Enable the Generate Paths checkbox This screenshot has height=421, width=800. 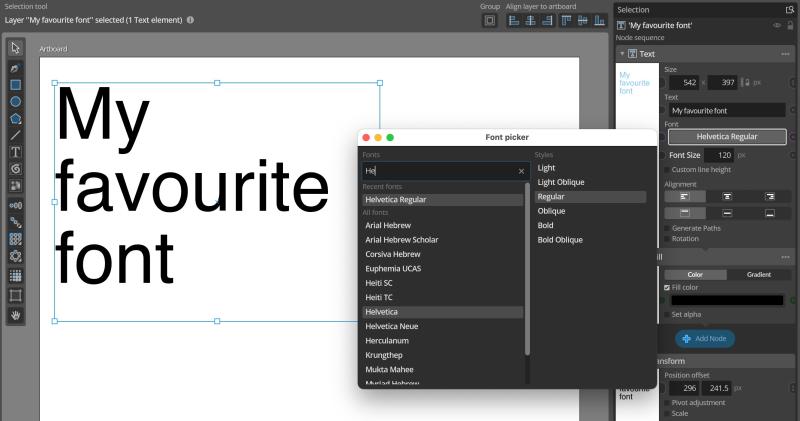click(x=667, y=228)
